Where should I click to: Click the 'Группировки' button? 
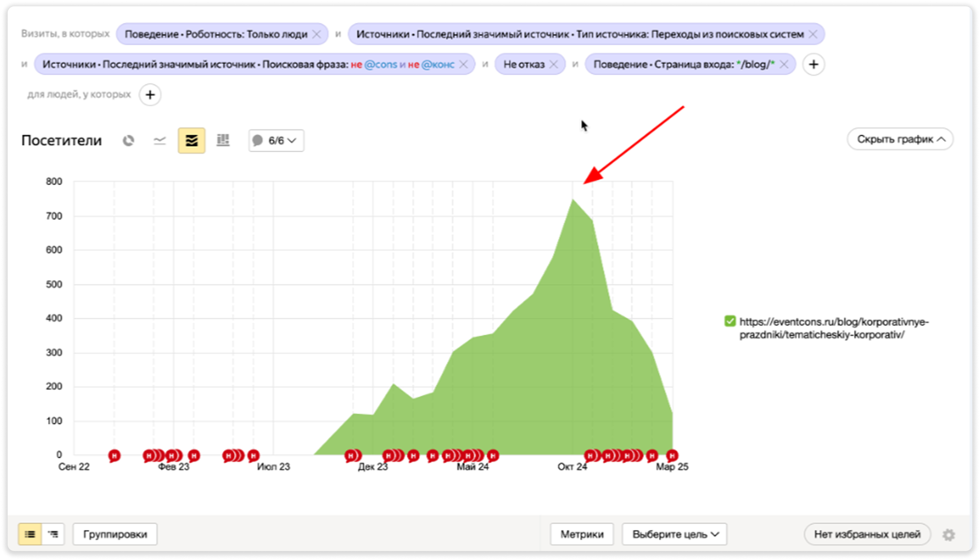(x=115, y=534)
